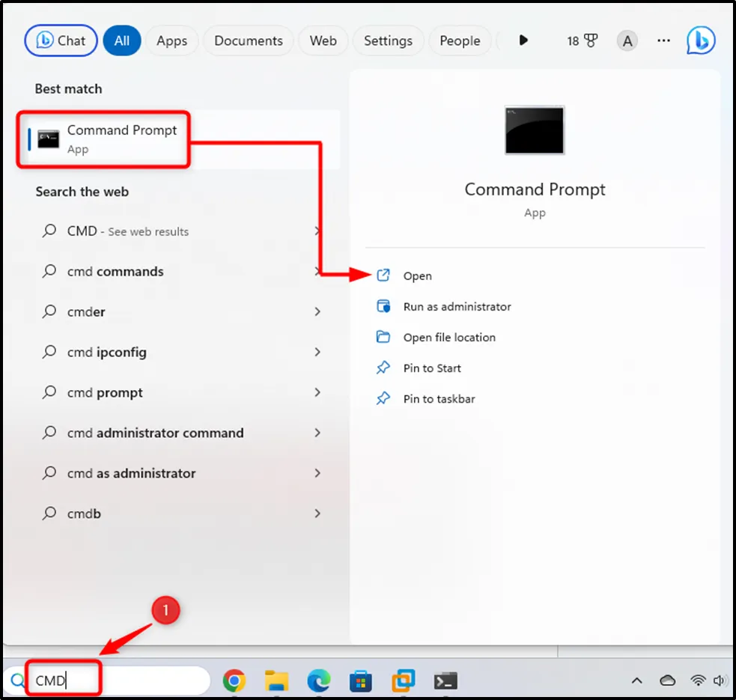Click Run as administrator
The width and height of the screenshot is (736, 700).
click(x=457, y=306)
